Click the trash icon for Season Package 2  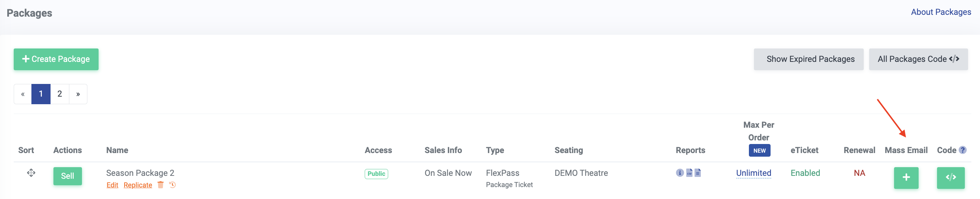(161, 185)
